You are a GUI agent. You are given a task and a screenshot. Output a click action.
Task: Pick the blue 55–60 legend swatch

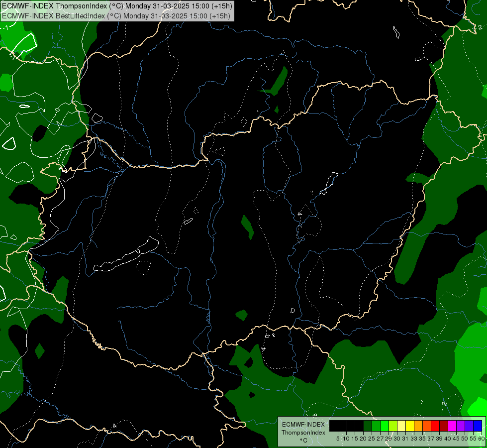[478, 426]
